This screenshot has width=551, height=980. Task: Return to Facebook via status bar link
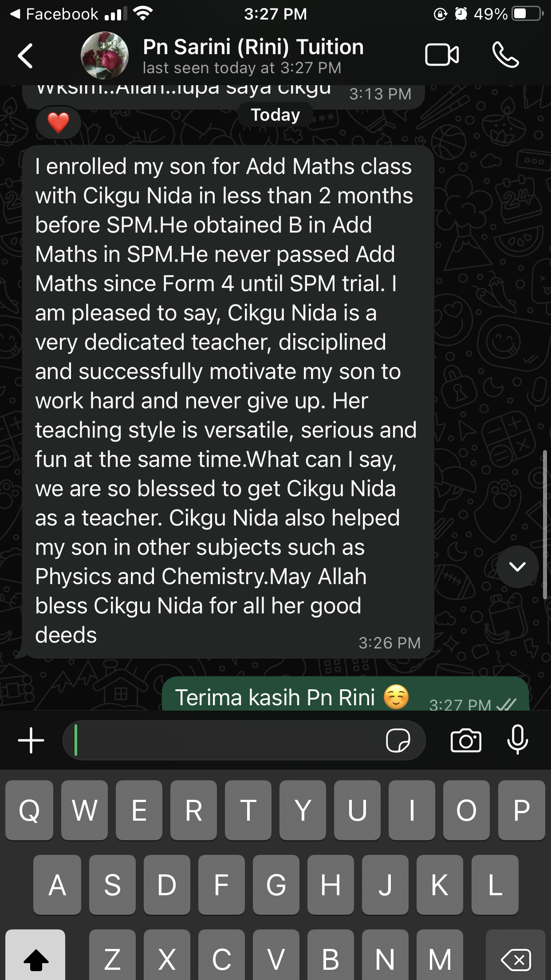pos(54,14)
